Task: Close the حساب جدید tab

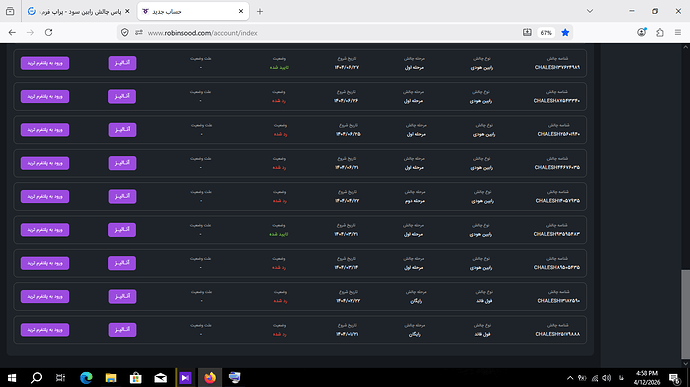Action: pyautogui.click(x=241, y=11)
